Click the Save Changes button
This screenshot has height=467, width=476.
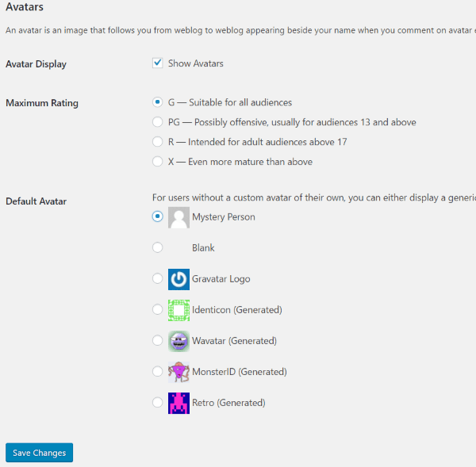click(x=39, y=453)
